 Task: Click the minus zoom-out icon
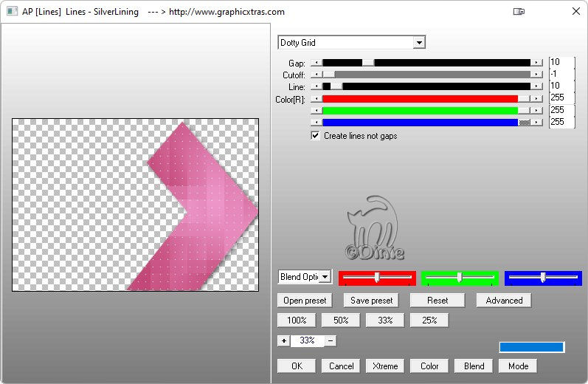click(x=331, y=340)
